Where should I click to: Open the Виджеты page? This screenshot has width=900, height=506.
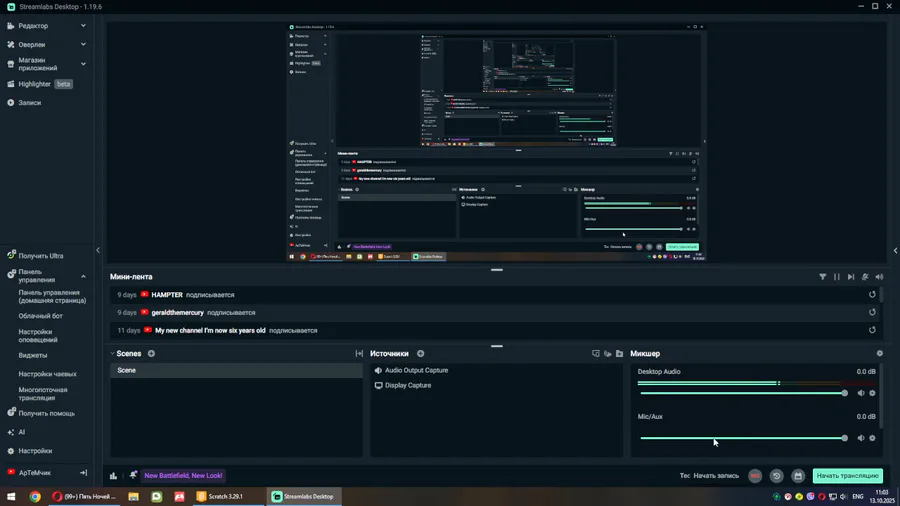33,356
